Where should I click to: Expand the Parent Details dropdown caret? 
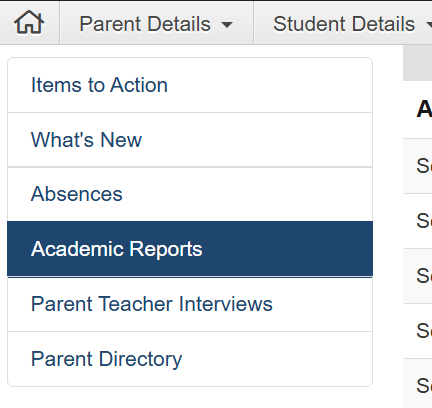click(x=227, y=25)
